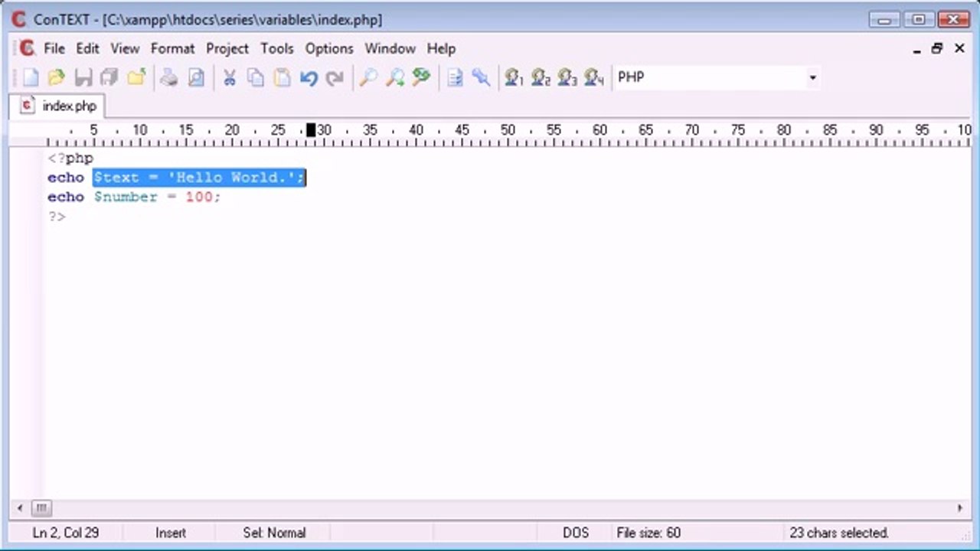Click the Find Next icon

tap(395, 77)
